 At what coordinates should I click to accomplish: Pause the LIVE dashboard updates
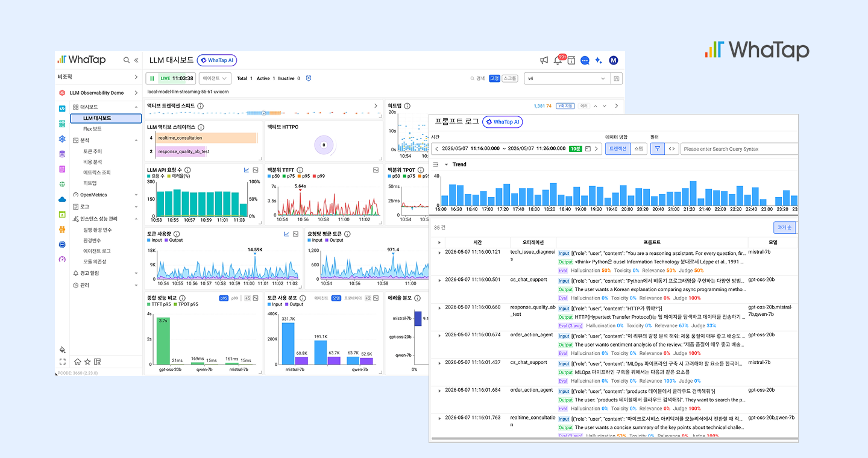pyautogui.click(x=152, y=78)
